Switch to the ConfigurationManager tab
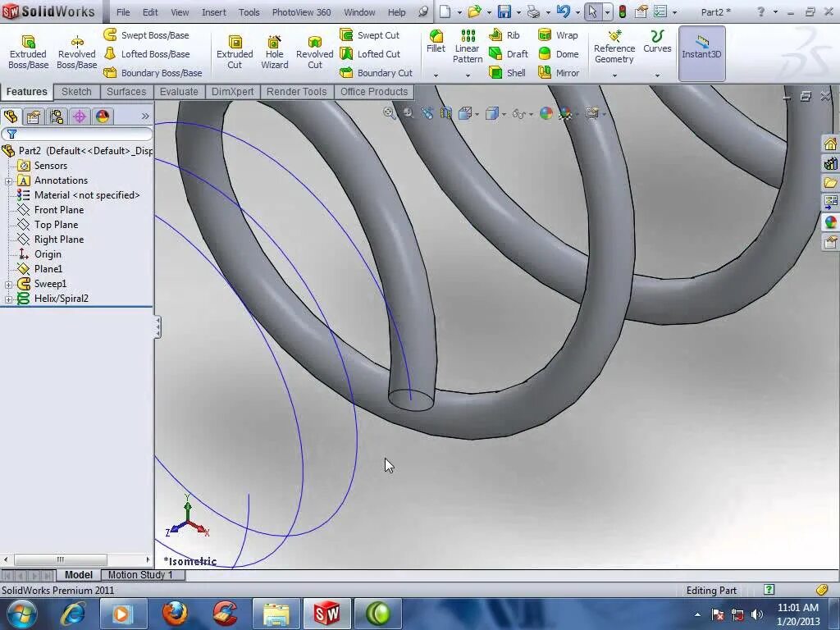Image resolution: width=840 pixels, height=630 pixels. tap(56, 116)
